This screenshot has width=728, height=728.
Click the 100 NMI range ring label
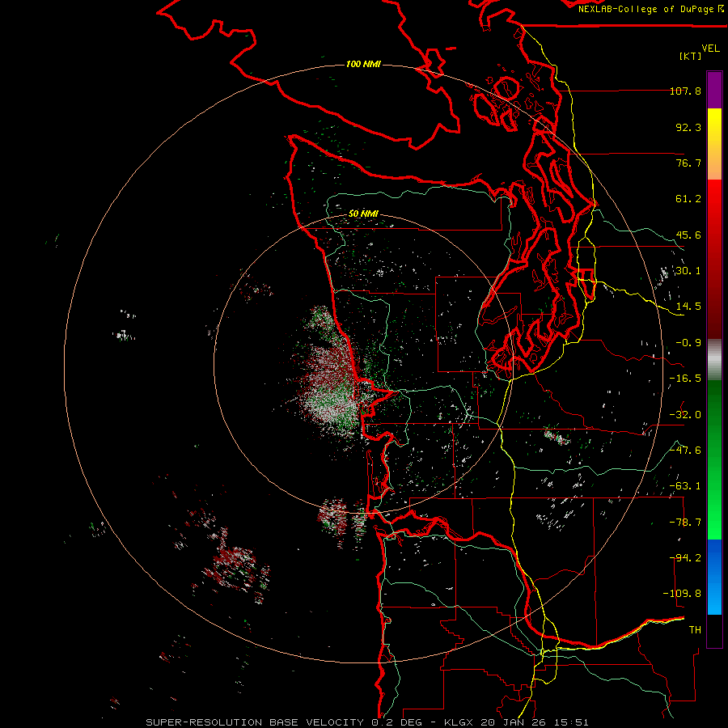coord(363,64)
